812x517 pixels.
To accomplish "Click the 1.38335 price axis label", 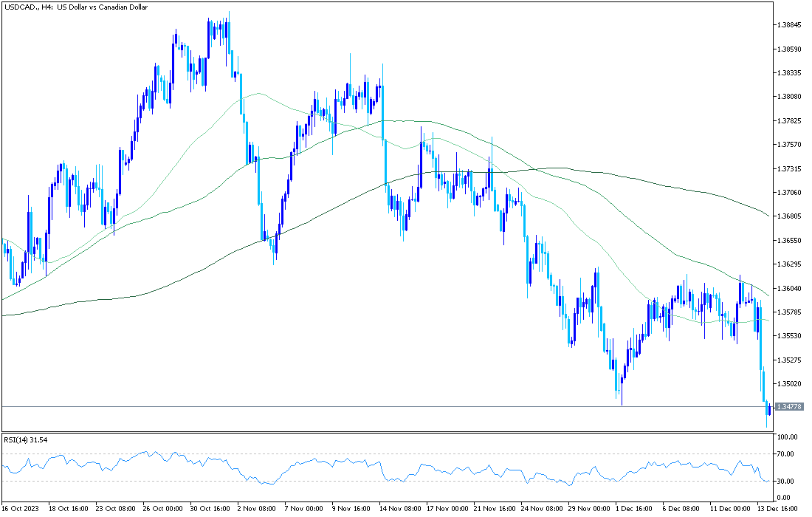I will (x=790, y=72).
